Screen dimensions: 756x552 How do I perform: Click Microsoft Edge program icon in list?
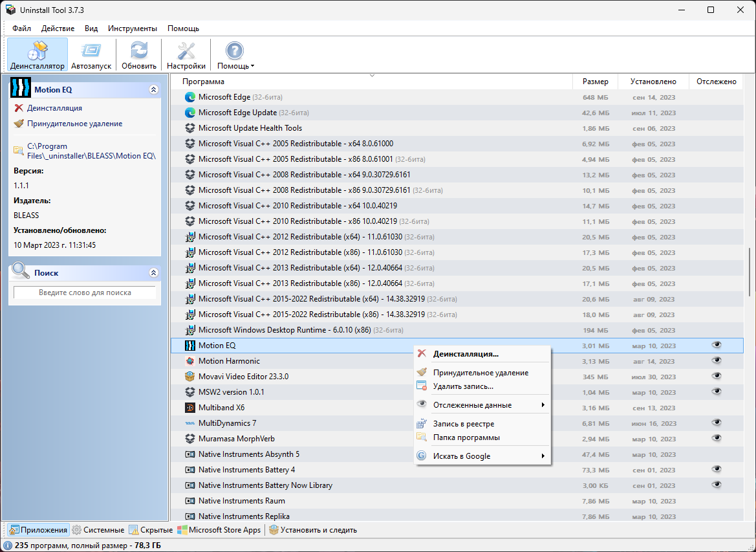[x=190, y=97]
